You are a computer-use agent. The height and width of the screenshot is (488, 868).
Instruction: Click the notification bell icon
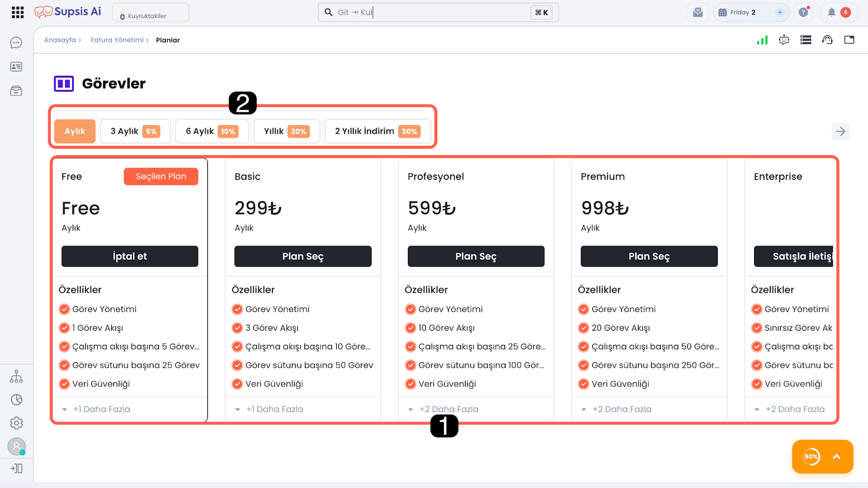pyautogui.click(x=831, y=12)
